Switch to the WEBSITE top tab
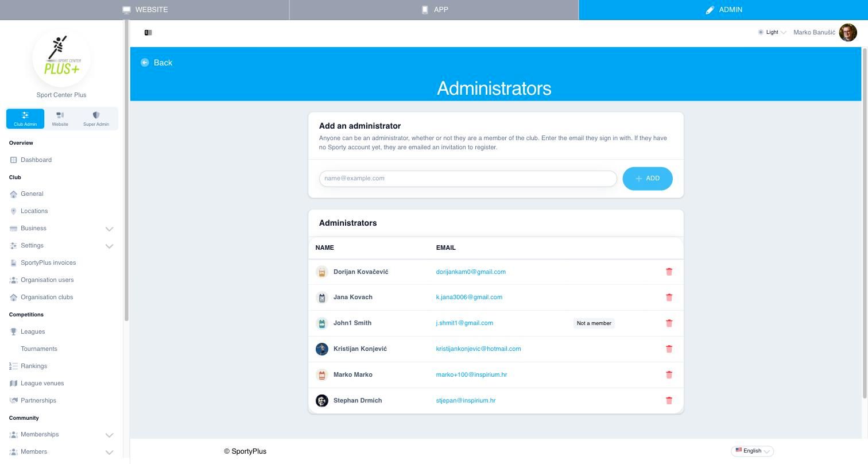 click(x=145, y=10)
